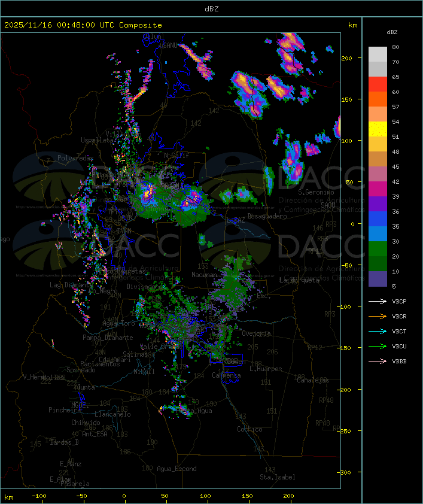Click the VBCU legend label
423x504 pixels.
399,346
